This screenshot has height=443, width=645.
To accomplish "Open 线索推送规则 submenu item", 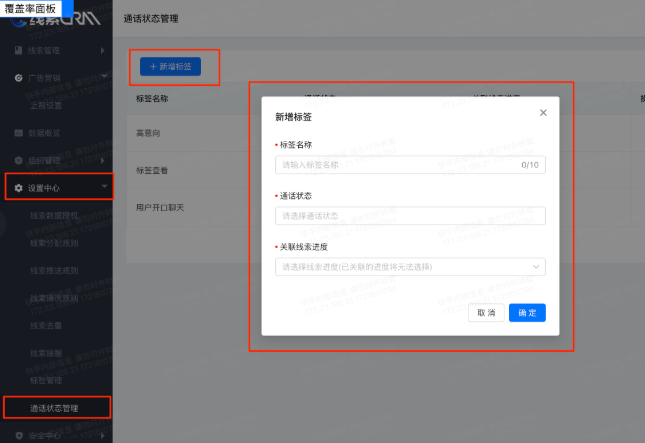I will [x=54, y=271].
